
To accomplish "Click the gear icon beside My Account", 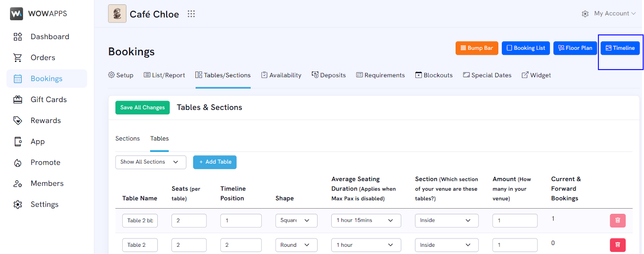I will point(585,14).
